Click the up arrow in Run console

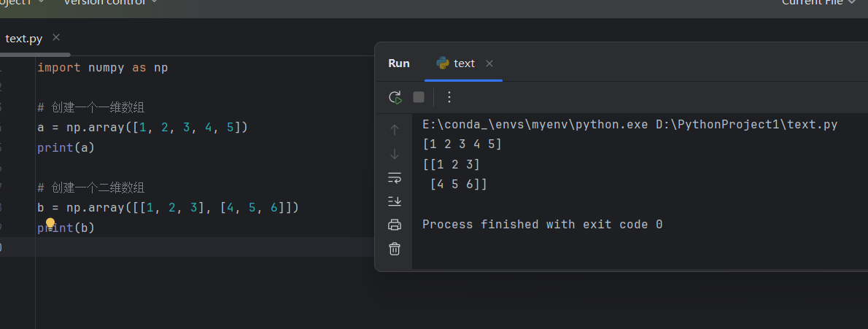395,130
